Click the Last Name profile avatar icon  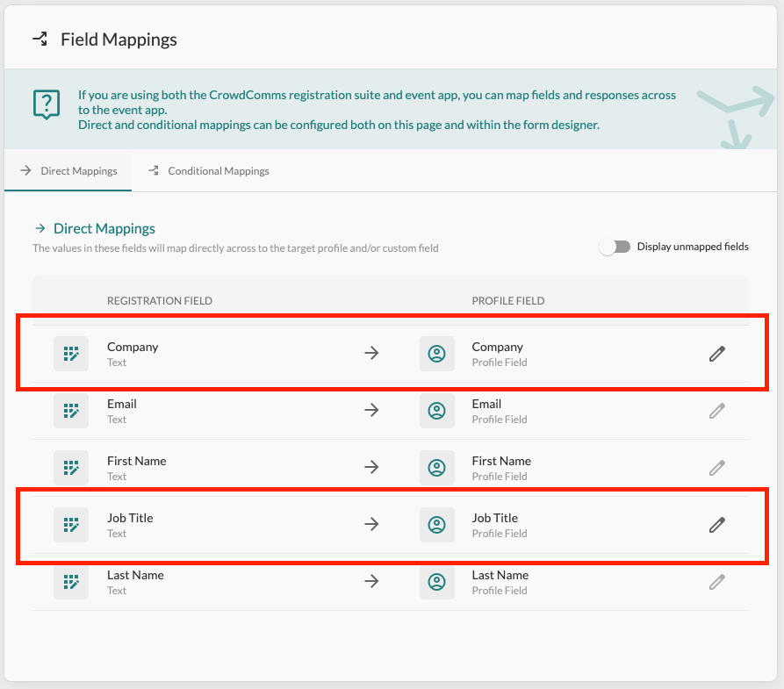(436, 582)
